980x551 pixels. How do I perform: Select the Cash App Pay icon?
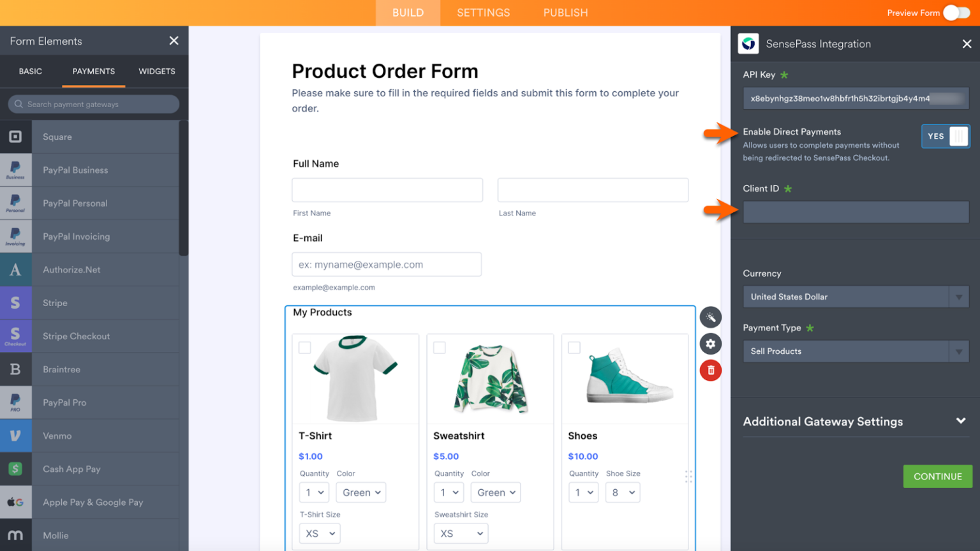pos(16,469)
